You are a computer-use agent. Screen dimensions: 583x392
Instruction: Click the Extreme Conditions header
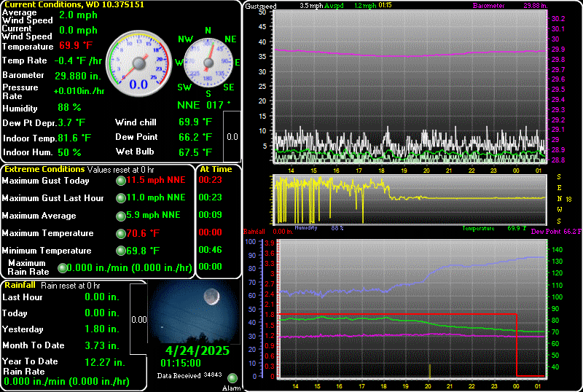pyautogui.click(x=44, y=169)
